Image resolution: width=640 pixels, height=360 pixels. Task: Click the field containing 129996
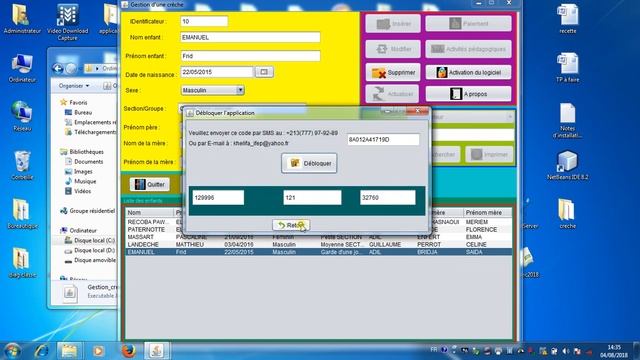click(218, 198)
